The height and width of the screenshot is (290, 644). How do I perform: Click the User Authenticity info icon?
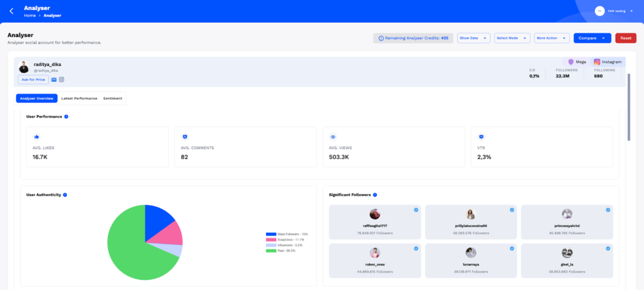65,195
